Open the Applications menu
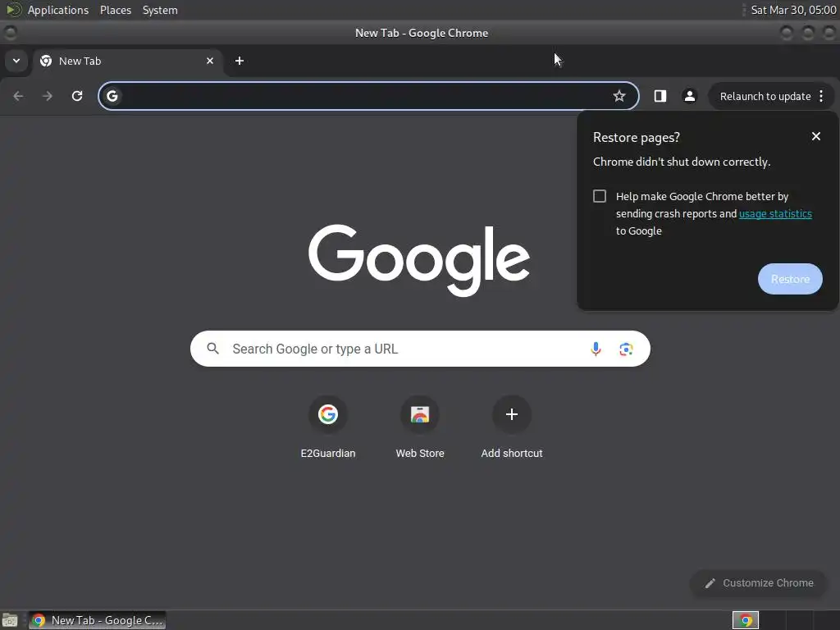This screenshot has height=630, width=840. (x=58, y=10)
